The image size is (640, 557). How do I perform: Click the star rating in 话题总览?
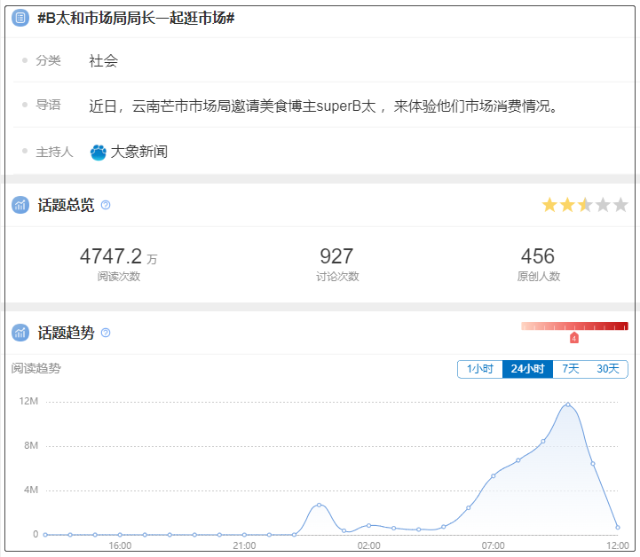pos(585,205)
